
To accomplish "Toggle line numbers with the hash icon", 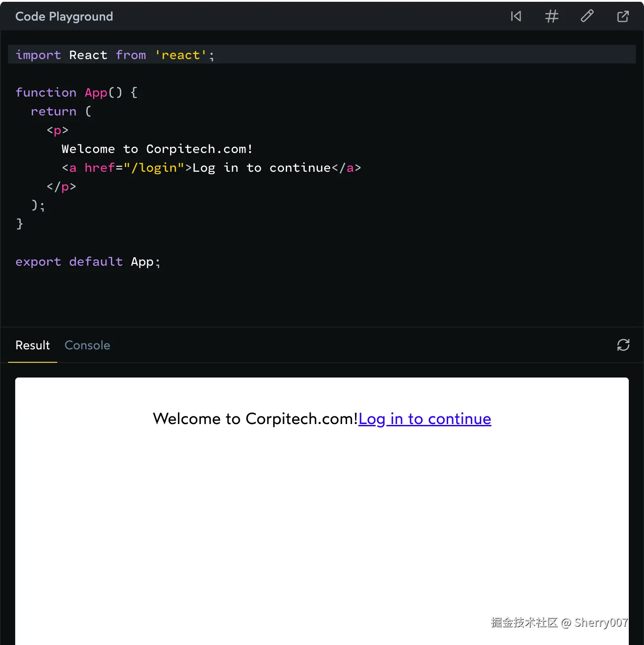I will click(x=552, y=17).
